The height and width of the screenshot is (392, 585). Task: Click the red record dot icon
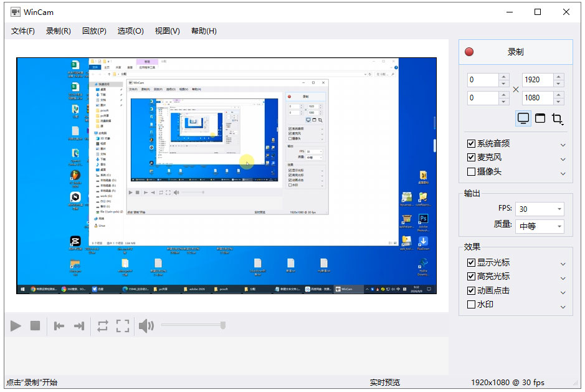point(469,52)
